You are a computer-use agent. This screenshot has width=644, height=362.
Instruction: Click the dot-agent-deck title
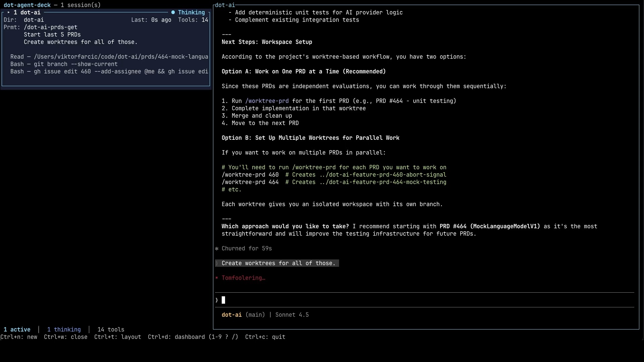point(27,5)
